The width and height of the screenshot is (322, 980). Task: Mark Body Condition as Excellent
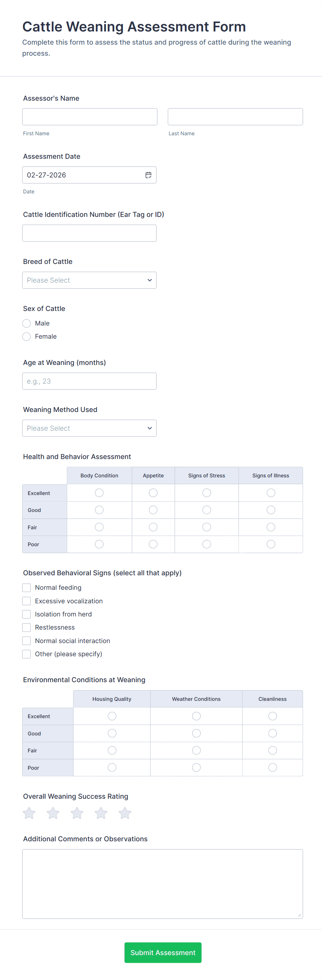[x=99, y=493]
